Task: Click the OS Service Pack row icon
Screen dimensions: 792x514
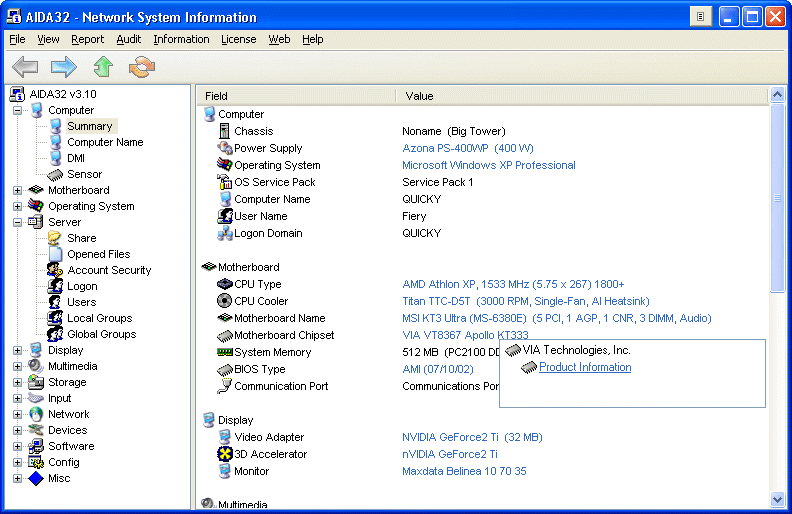Action: coord(224,182)
